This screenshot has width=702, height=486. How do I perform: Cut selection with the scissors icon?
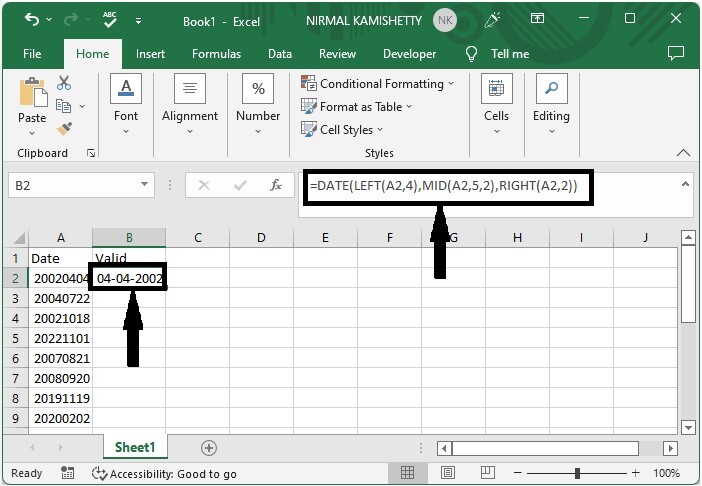point(64,83)
